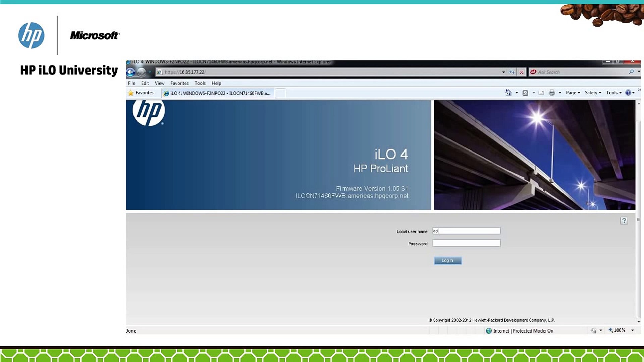Open the zoom level 100% control
Viewport: 644px width, 362px height.
[619, 330]
